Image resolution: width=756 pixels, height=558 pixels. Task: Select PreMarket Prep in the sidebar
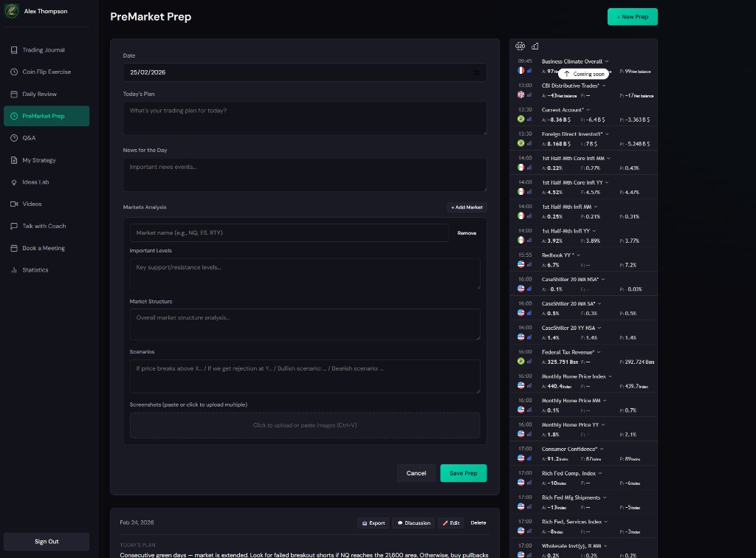(x=47, y=116)
